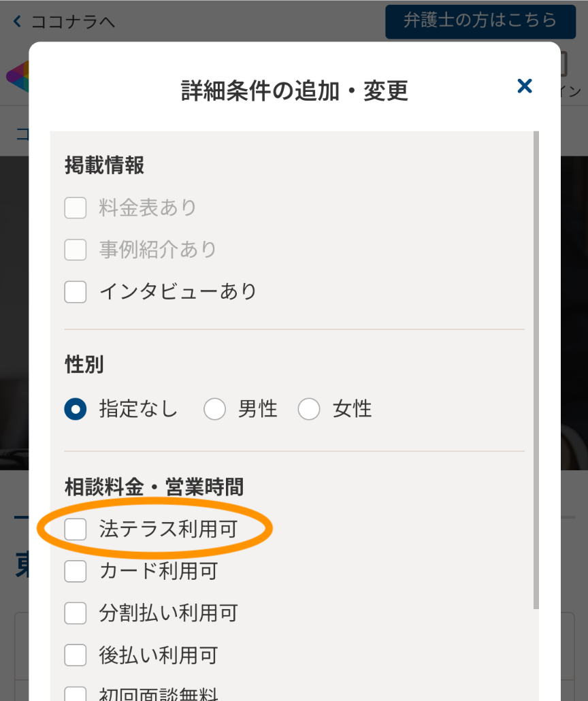The height and width of the screenshot is (701, 588).
Task: Click the 法テラス利用可 label text
Action: pyautogui.click(x=168, y=529)
